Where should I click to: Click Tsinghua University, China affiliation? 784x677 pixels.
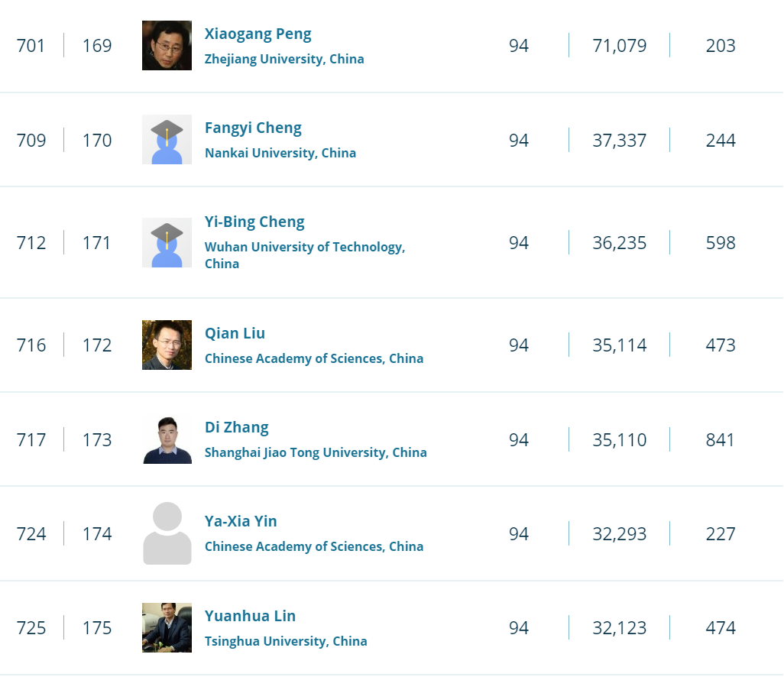286,642
